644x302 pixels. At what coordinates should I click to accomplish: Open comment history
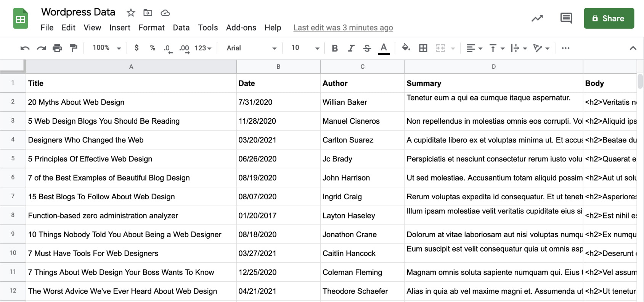[x=566, y=18]
